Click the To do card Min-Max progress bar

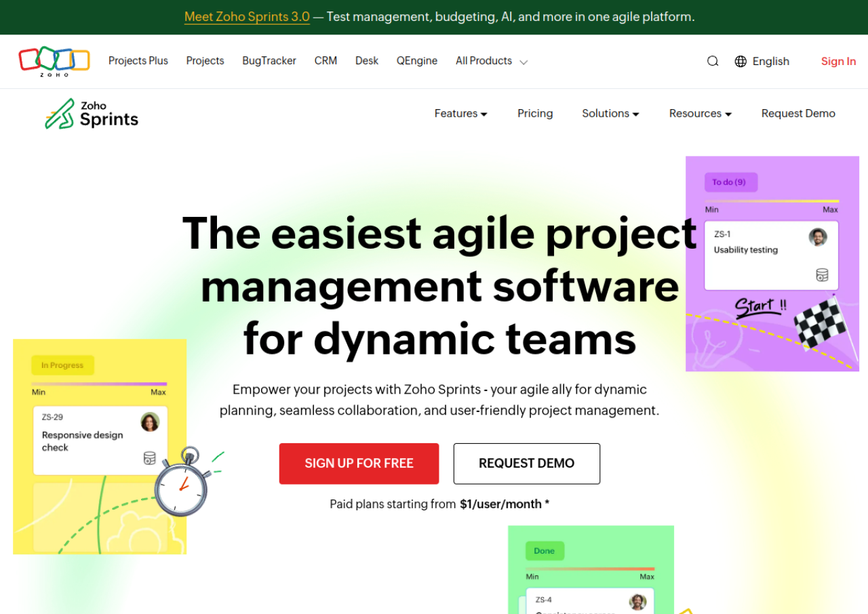pyautogui.click(x=772, y=201)
